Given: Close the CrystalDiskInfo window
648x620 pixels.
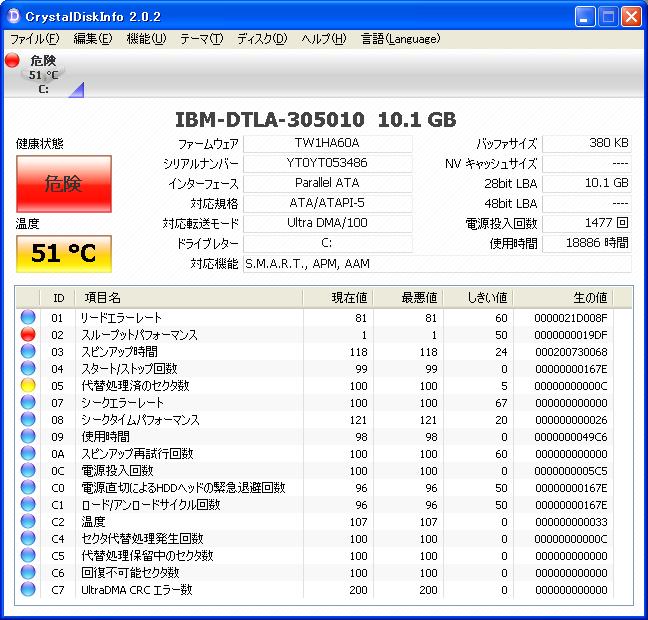Looking at the screenshot, I should (x=631, y=17).
